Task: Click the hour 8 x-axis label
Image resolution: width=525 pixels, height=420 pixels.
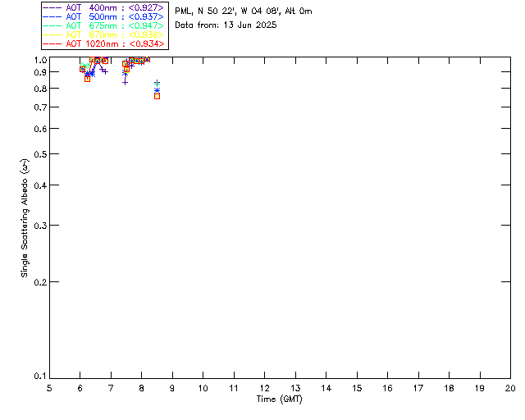Action: pyautogui.click(x=142, y=388)
